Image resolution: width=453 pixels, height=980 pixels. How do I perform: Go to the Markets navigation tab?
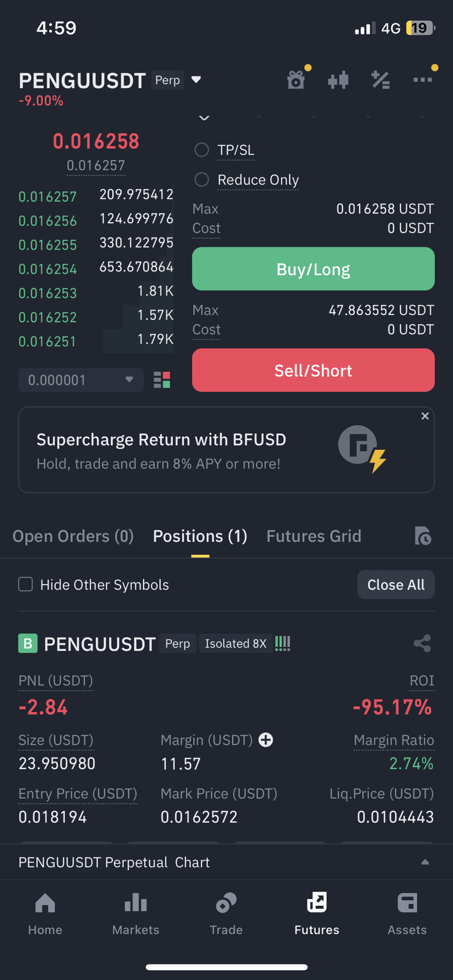(x=136, y=913)
